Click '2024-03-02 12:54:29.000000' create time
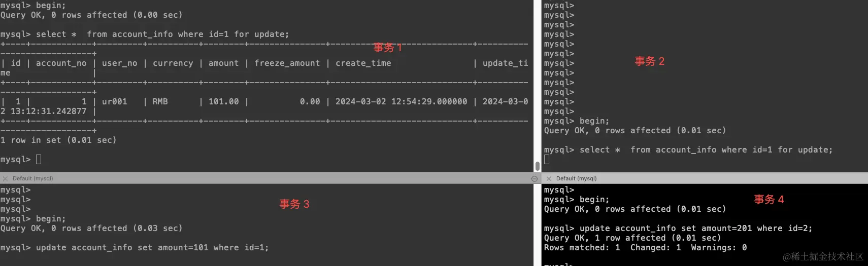Image resolution: width=868 pixels, height=266 pixels. pos(401,102)
